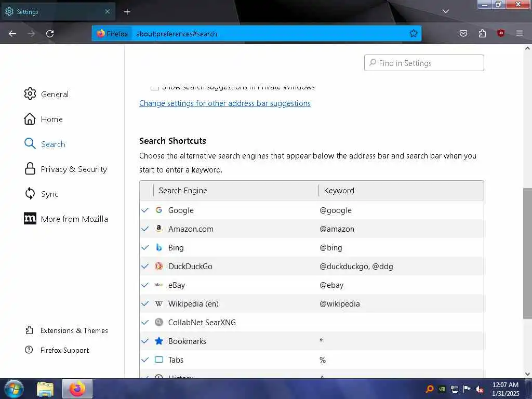Open General settings category
The height and width of the screenshot is (399, 532).
click(46, 94)
